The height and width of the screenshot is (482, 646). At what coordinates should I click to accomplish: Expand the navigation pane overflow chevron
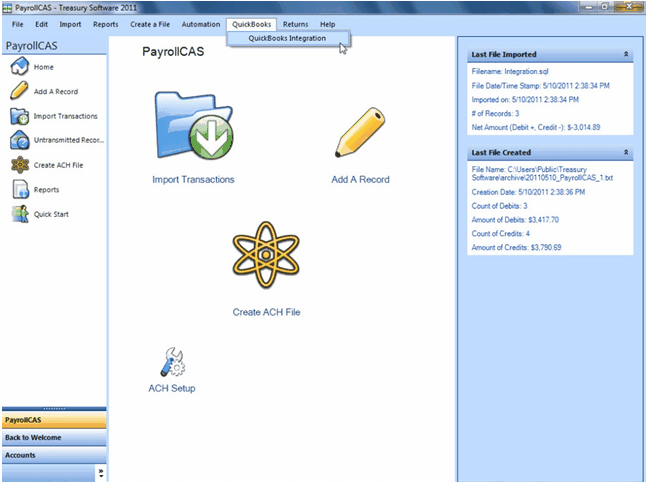click(x=100, y=472)
